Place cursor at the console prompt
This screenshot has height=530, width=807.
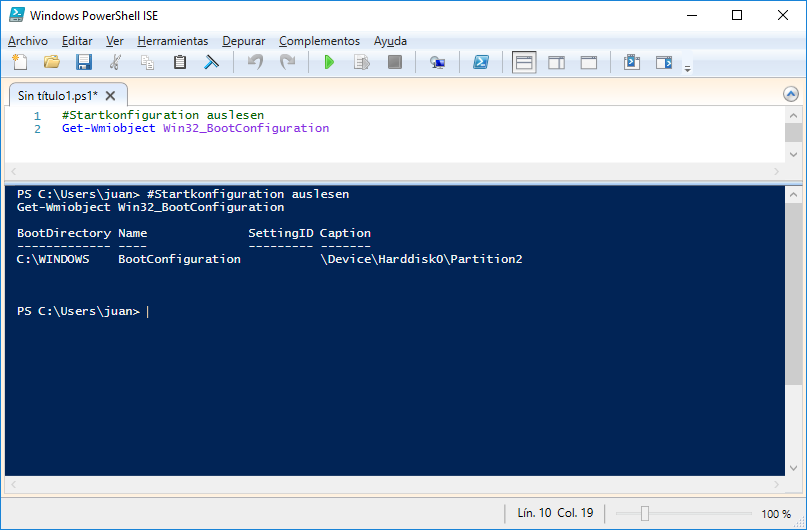click(148, 311)
